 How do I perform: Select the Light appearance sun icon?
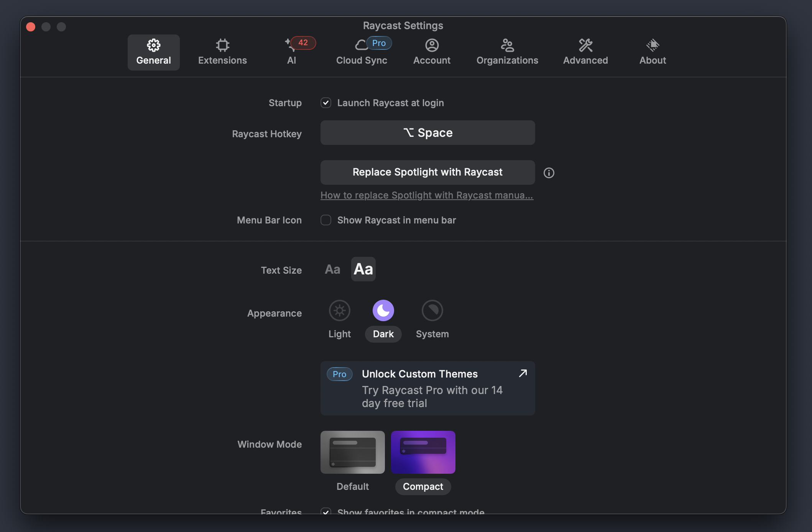339,310
